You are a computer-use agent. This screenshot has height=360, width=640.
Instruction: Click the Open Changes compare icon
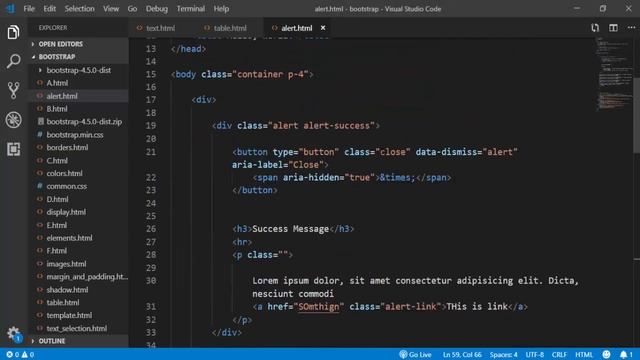pos(595,28)
